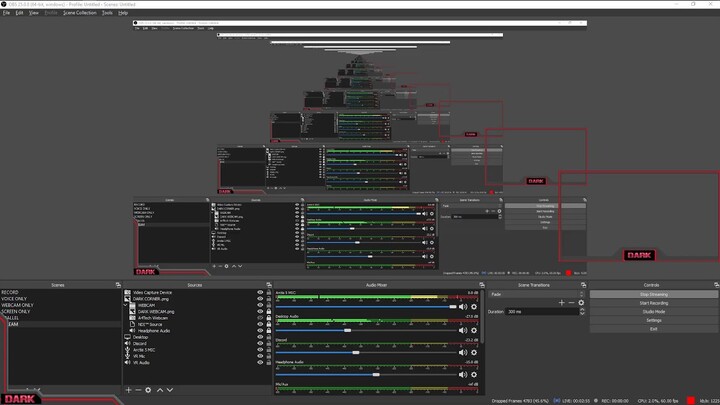Show the hidden A4Tech Webcam source

click(x=260, y=318)
